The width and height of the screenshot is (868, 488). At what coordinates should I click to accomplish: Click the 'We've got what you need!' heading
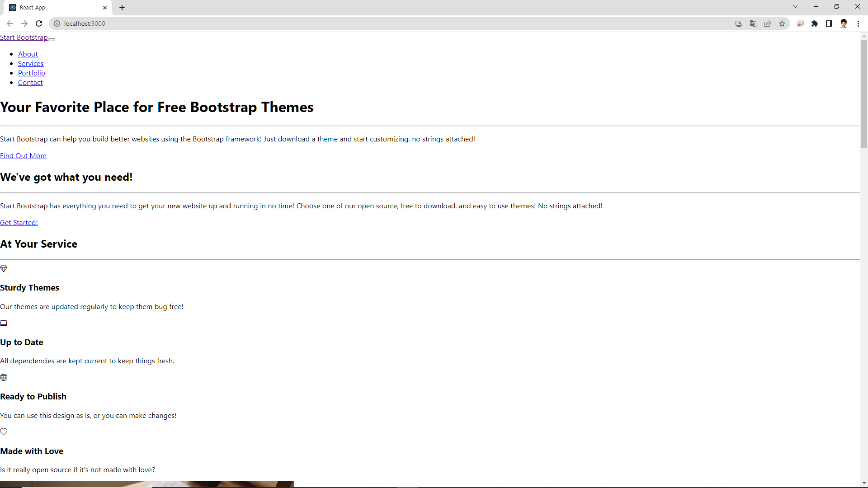click(x=66, y=177)
